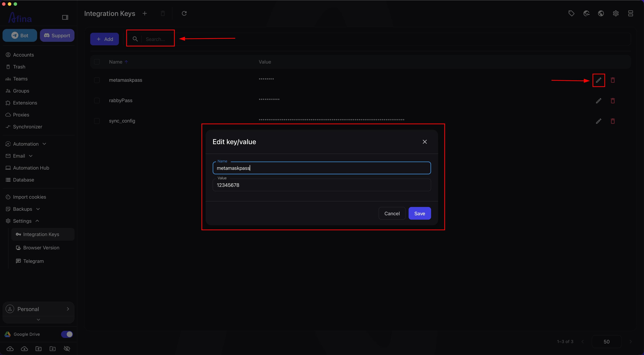Click the Value column header
Image resolution: width=644 pixels, height=355 pixels.
[x=265, y=62]
